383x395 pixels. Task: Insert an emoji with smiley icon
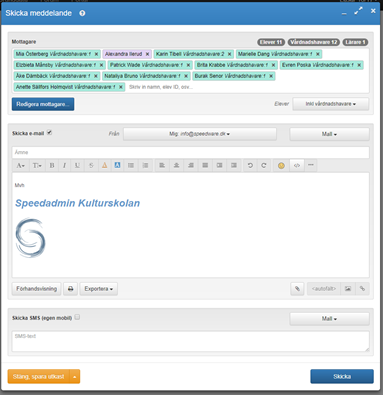[x=281, y=165]
